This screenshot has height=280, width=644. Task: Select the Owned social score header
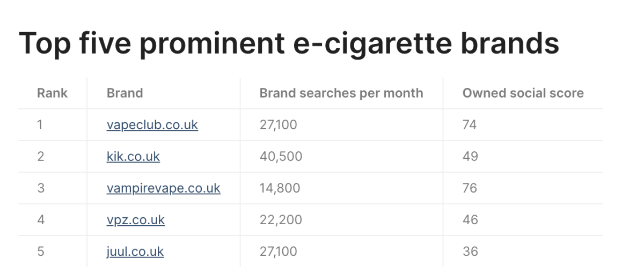(523, 93)
